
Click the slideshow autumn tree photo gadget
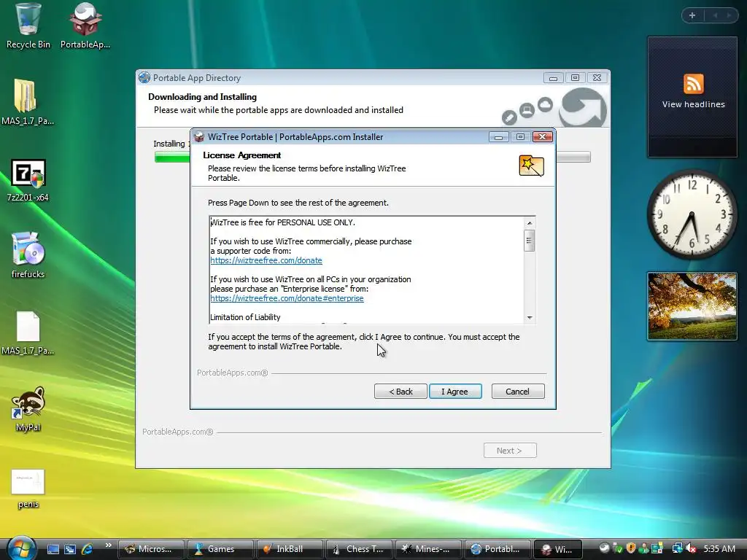(x=692, y=306)
